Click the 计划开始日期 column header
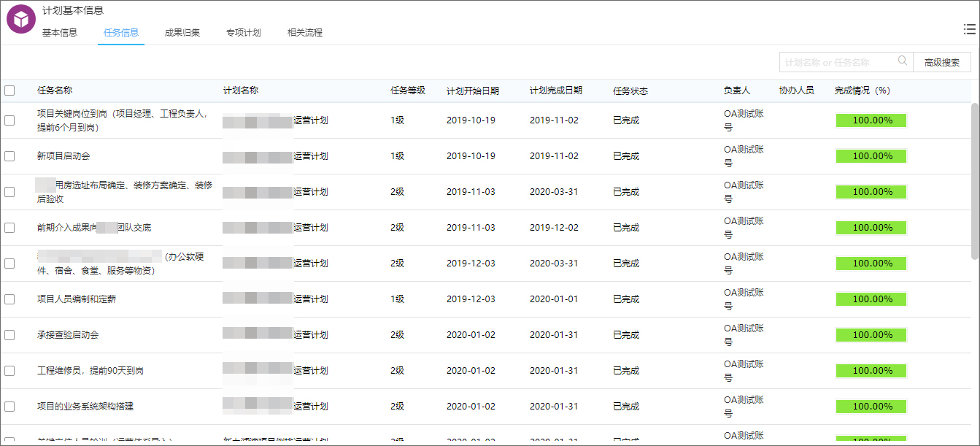980x446 pixels. (x=473, y=91)
